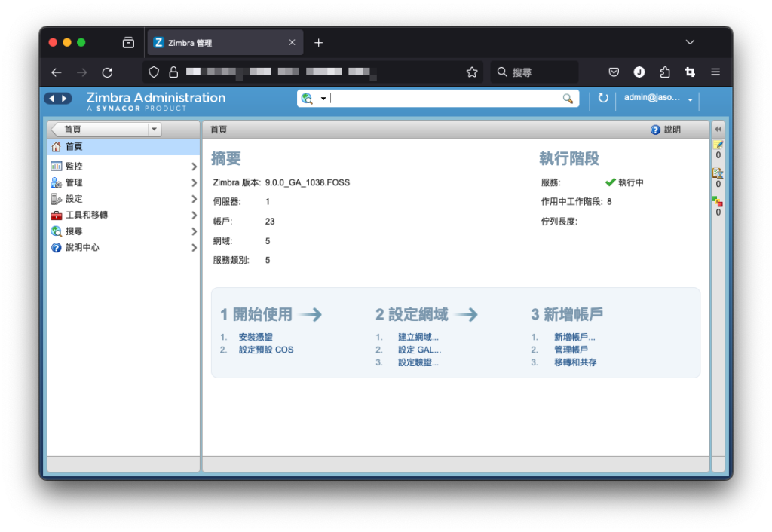Open a new browser tab

point(319,43)
